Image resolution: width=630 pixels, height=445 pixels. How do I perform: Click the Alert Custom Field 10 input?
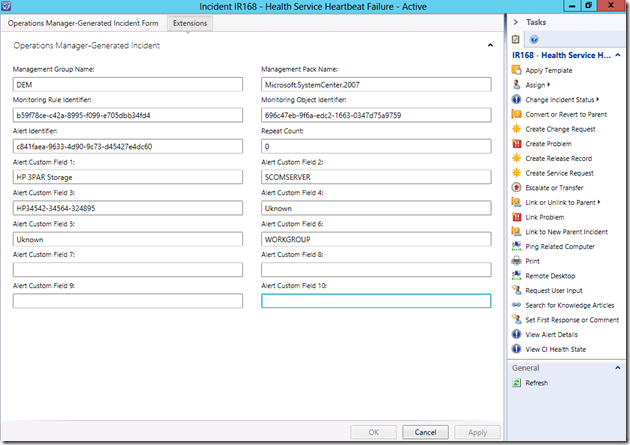point(376,300)
